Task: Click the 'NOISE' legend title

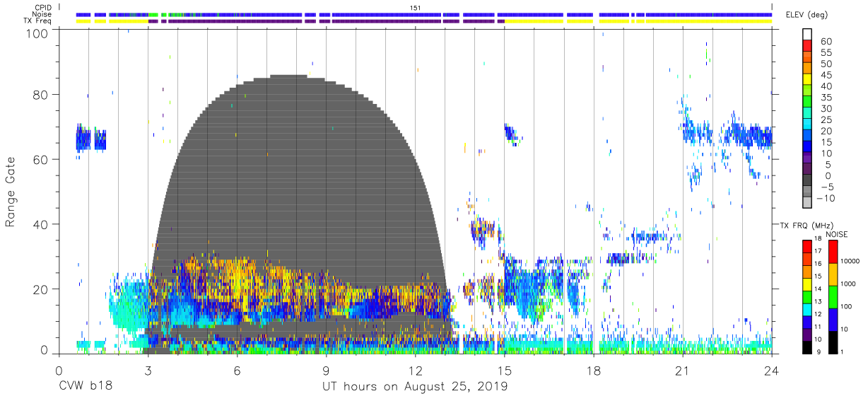Action: point(836,234)
